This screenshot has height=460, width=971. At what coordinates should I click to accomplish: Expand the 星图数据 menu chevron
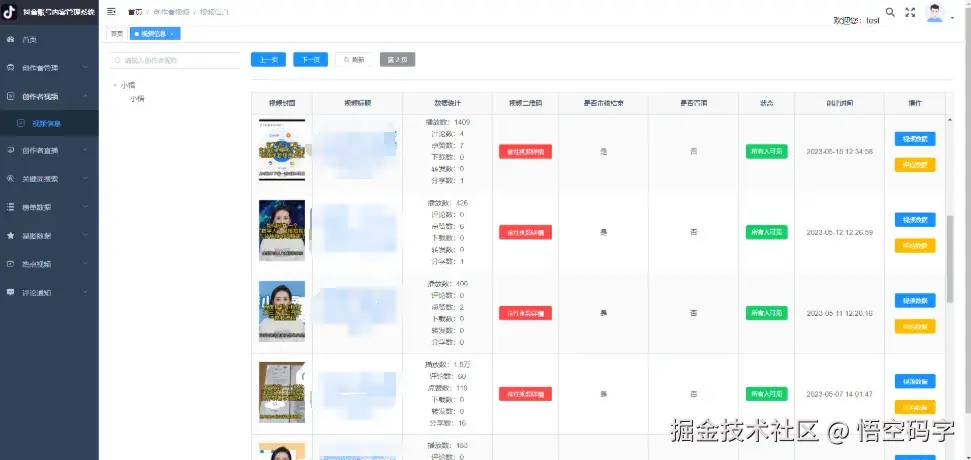tap(85, 235)
